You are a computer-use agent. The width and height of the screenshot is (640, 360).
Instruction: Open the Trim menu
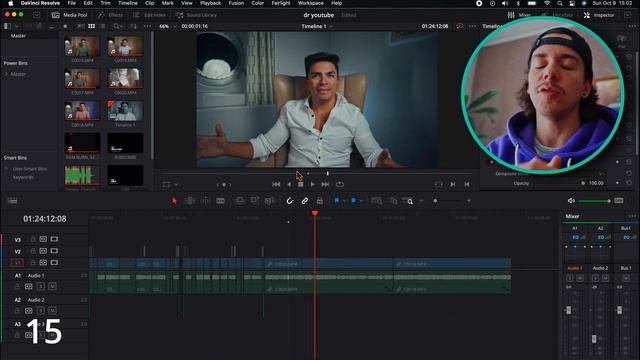105,3
